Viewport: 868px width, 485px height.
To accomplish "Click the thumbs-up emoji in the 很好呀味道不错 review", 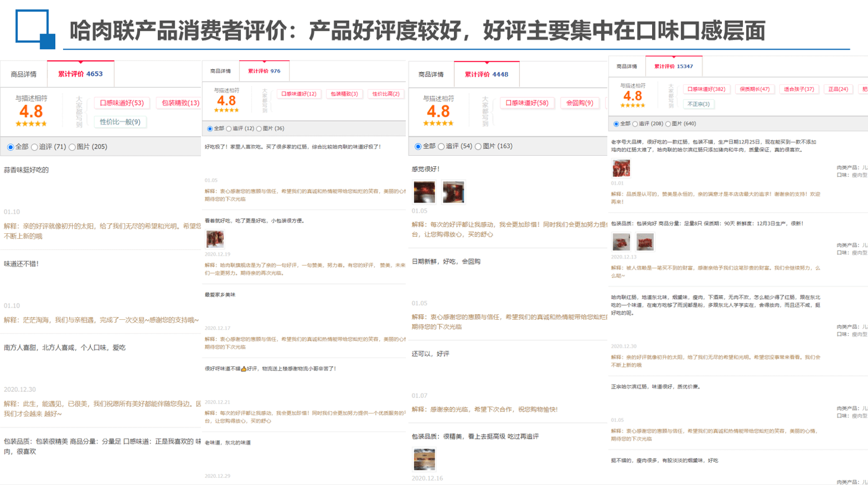I will tap(243, 369).
